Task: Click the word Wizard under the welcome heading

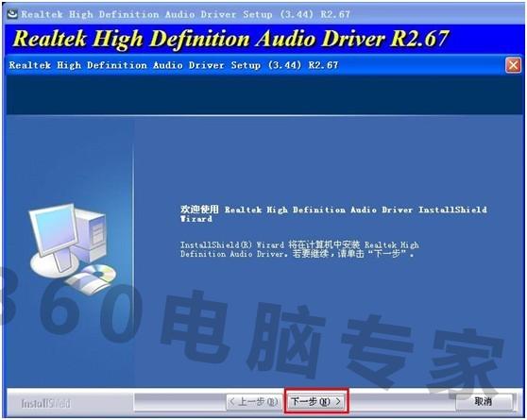Action: pyautogui.click(x=195, y=219)
